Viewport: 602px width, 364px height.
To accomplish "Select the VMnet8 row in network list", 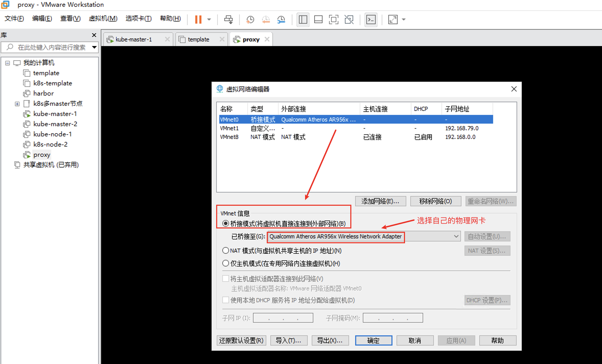I will pos(356,137).
